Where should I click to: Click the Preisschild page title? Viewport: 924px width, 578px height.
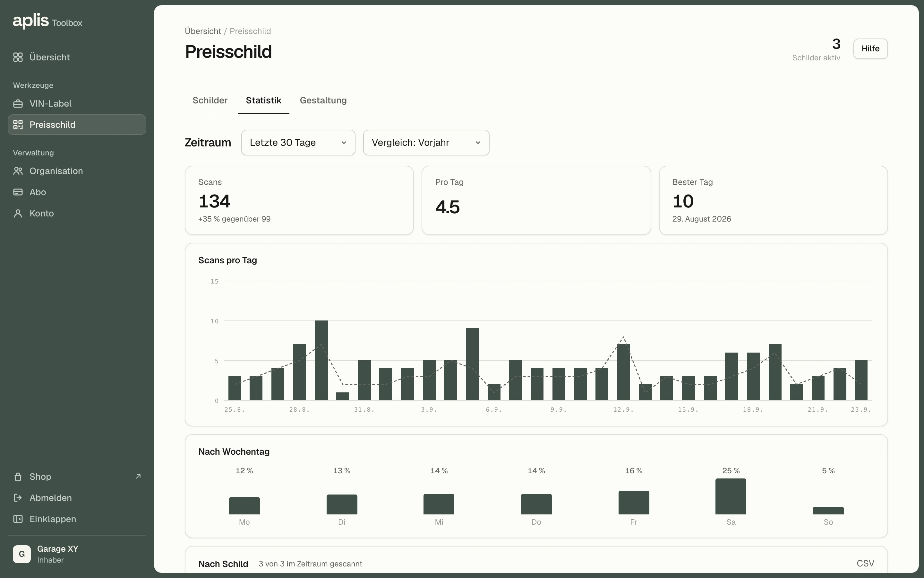coord(228,52)
